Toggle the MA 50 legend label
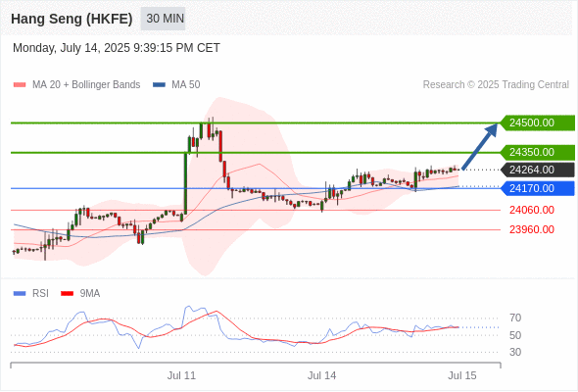The height and width of the screenshot is (392, 578). click(186, 85)
